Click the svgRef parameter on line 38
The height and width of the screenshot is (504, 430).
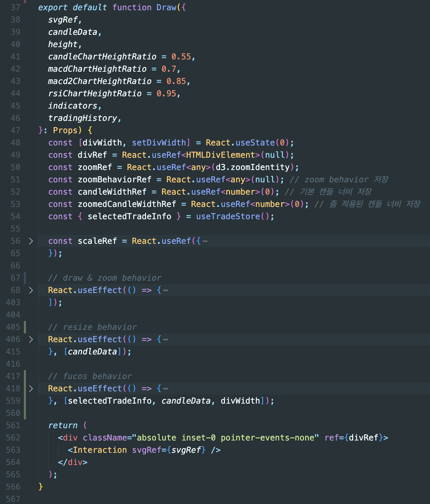(x=63, y=20)
